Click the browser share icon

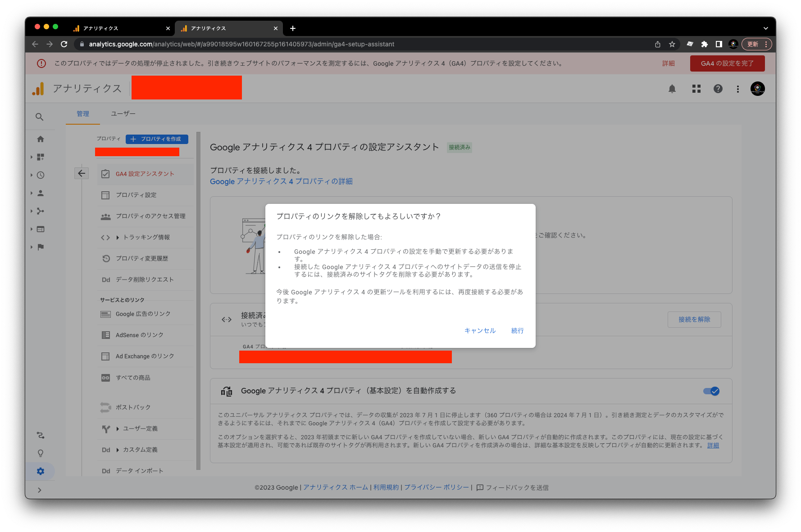[x=658, y=44]
